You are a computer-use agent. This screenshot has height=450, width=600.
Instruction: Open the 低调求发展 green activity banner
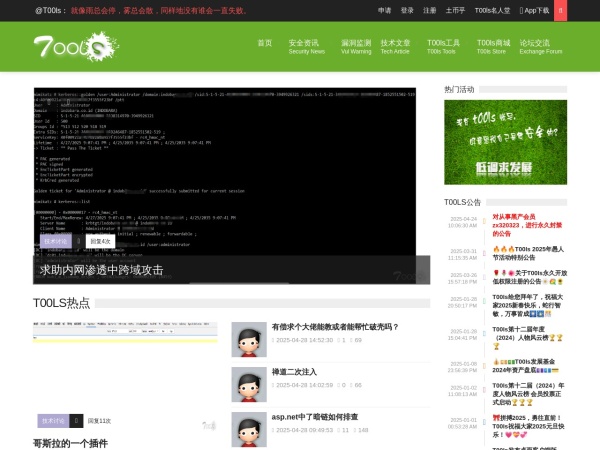(505, 142)
